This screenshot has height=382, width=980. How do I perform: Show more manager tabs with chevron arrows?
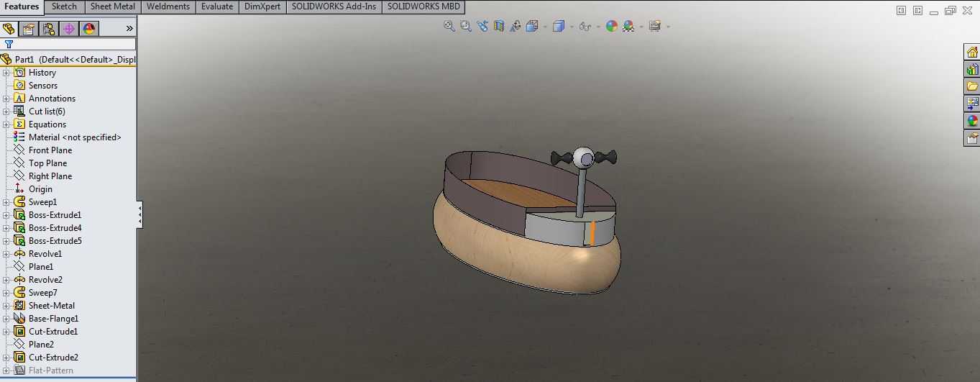pyautogui.click(x=129, y=29)
